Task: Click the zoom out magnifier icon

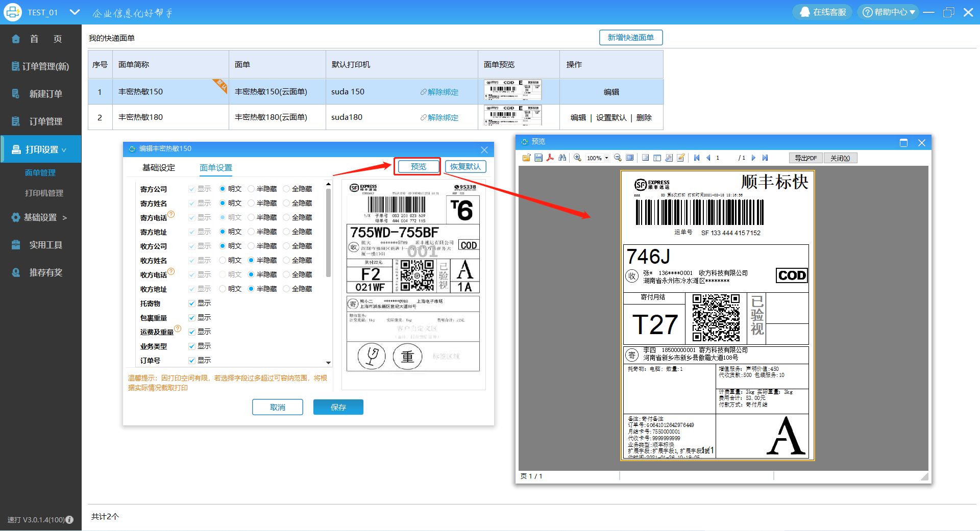Action: [618, 158]
